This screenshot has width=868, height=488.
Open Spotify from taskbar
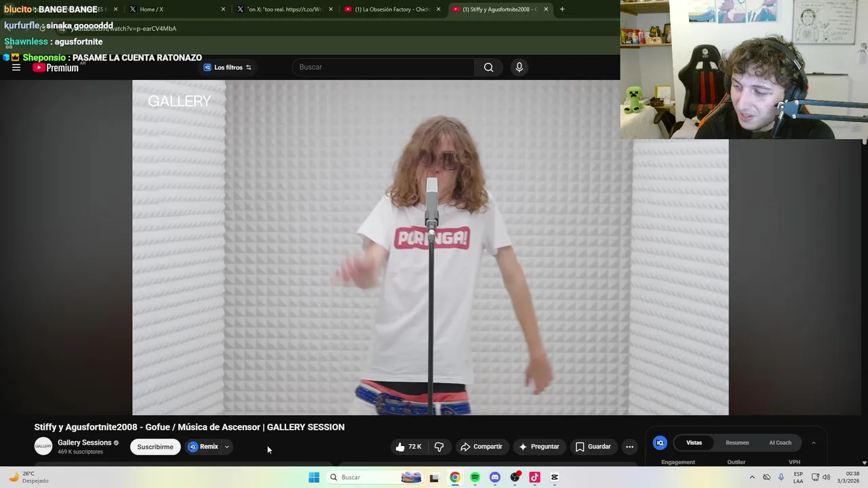475,477
